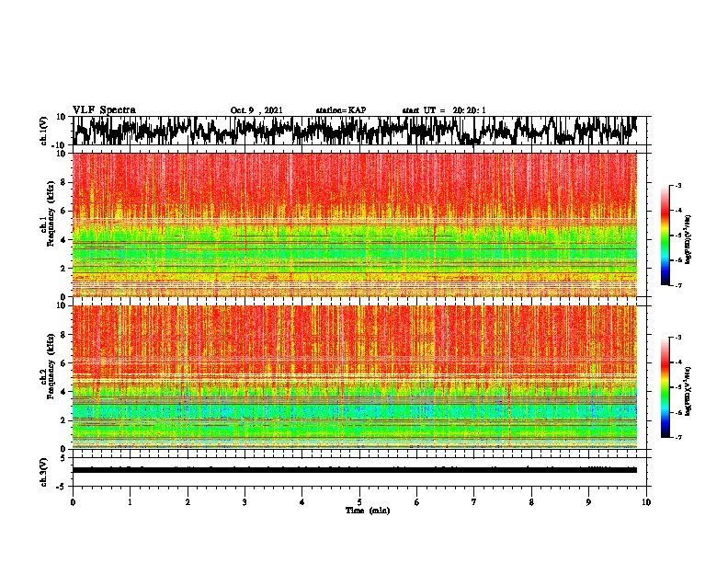Click the 'ch.1(V)' axis label

click(x=44, y=131)
